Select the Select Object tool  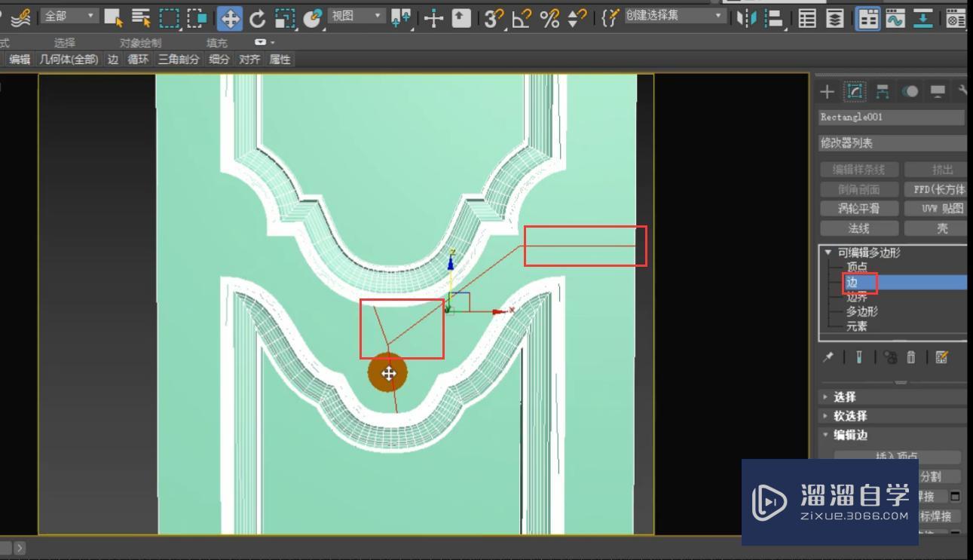(x=114, y=17)
